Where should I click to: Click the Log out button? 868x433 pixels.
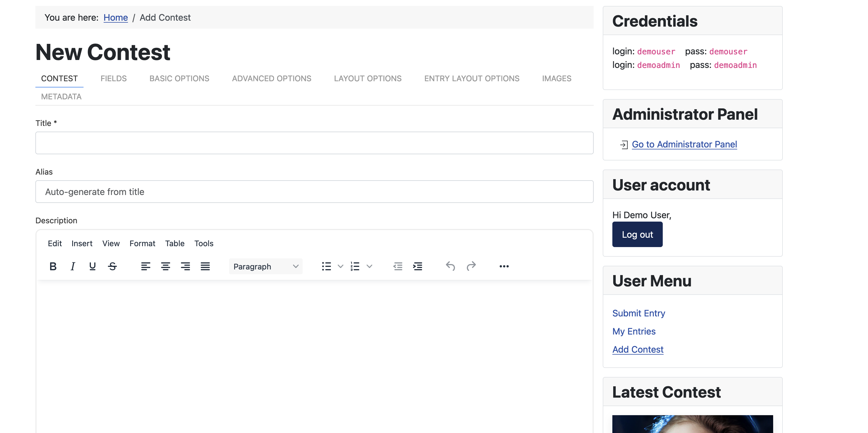pos(637,234)
